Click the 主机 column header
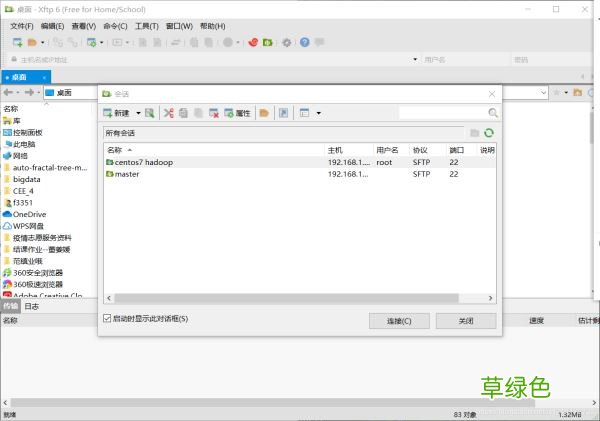The width and height of the screenshot is (600, 421). click(x=349, y=150)
